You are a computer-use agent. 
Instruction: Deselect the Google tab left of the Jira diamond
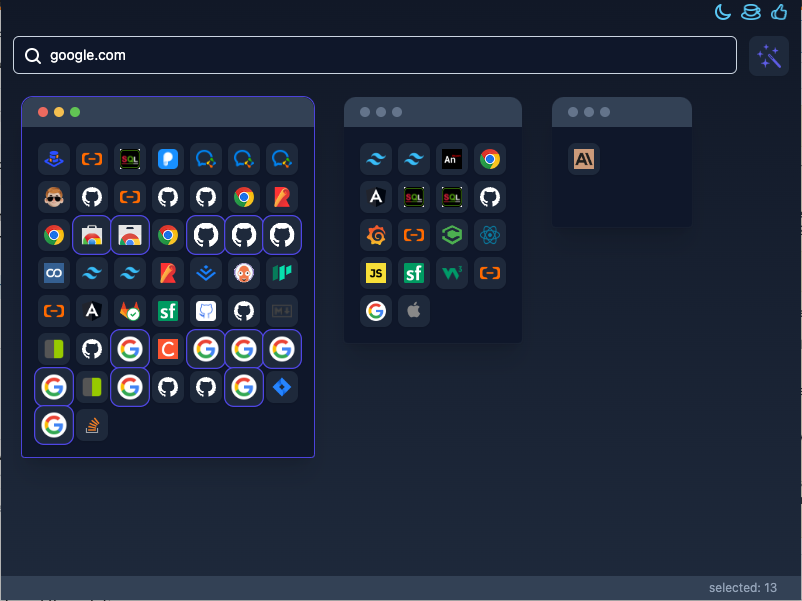244,387
